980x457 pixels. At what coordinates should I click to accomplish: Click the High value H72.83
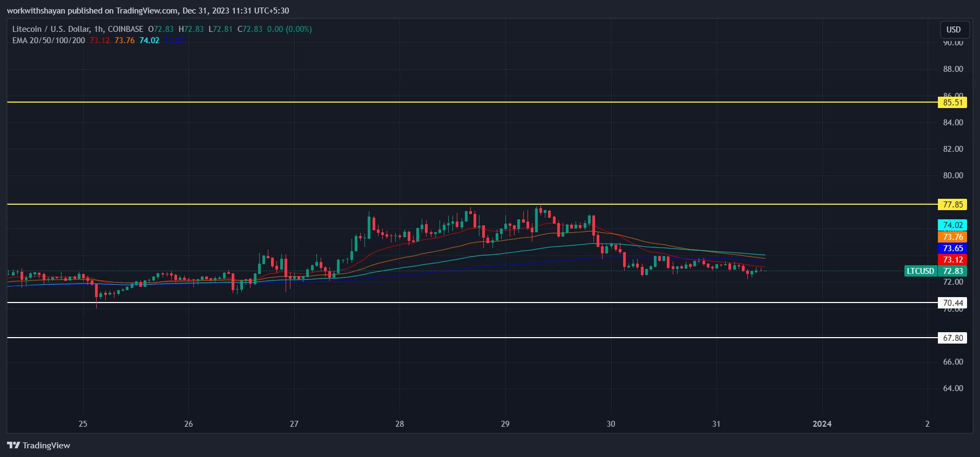(x=191, y=29)
